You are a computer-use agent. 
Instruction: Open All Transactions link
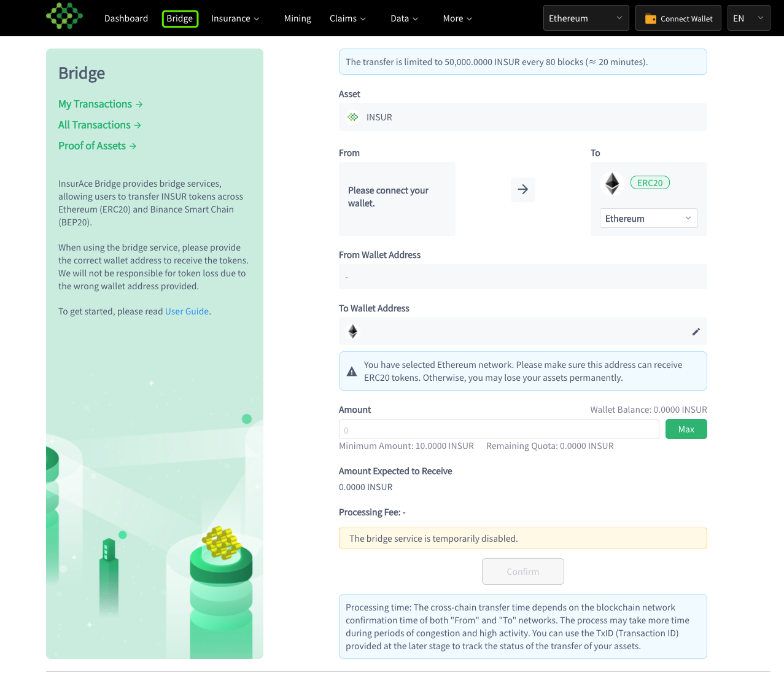(100, 125)
